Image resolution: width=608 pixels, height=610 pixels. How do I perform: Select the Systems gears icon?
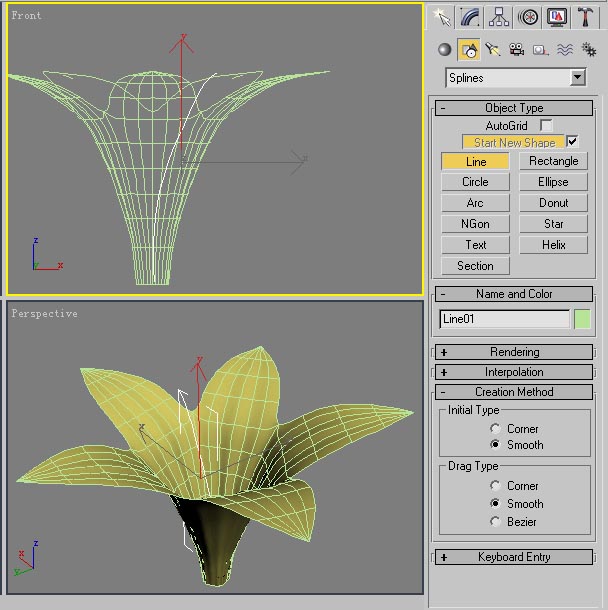click(x=589, y=49)
